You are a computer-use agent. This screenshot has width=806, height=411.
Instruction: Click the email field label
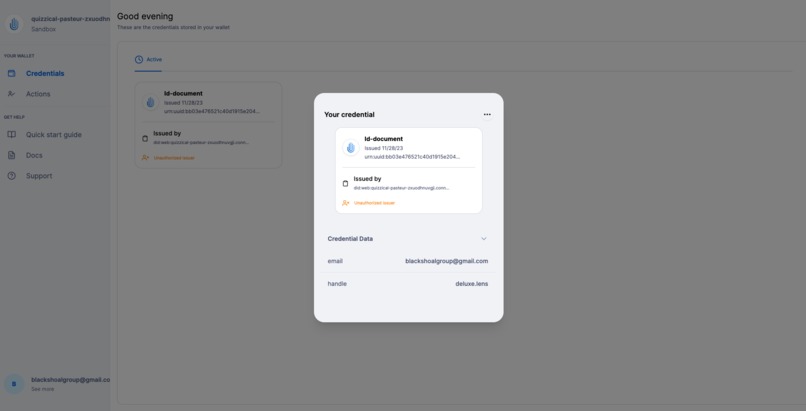pyautogui.click(x=335, y=261)
